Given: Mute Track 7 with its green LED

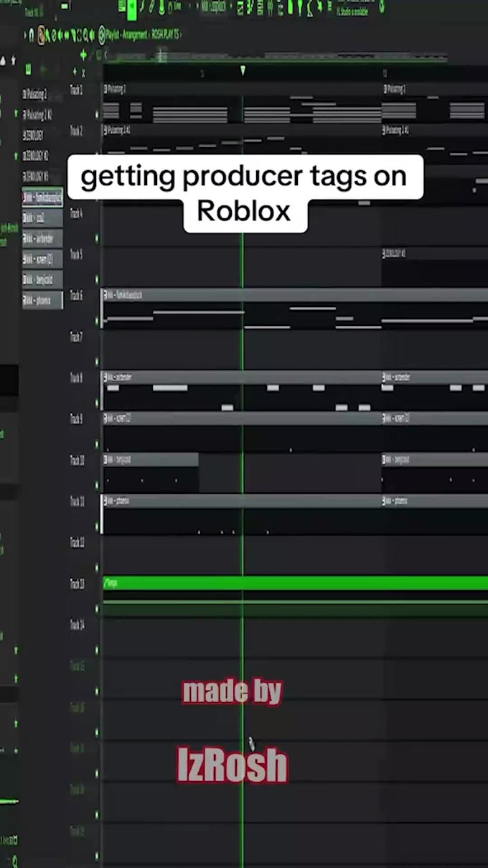Looking at the screenshot, I should pyautogui.click(x=97, y=361).
